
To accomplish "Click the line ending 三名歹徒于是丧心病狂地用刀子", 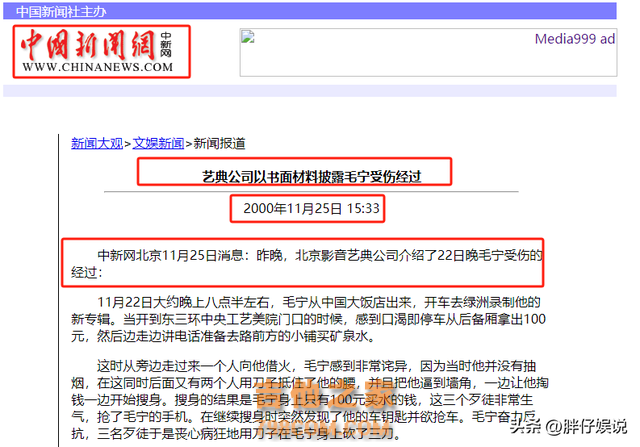I will point(235,434).
